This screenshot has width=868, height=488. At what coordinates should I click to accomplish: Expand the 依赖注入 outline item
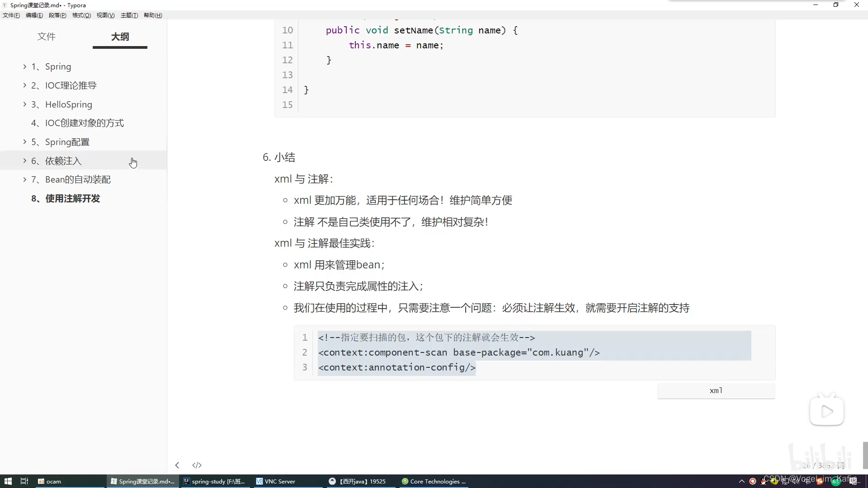[24, 160]
